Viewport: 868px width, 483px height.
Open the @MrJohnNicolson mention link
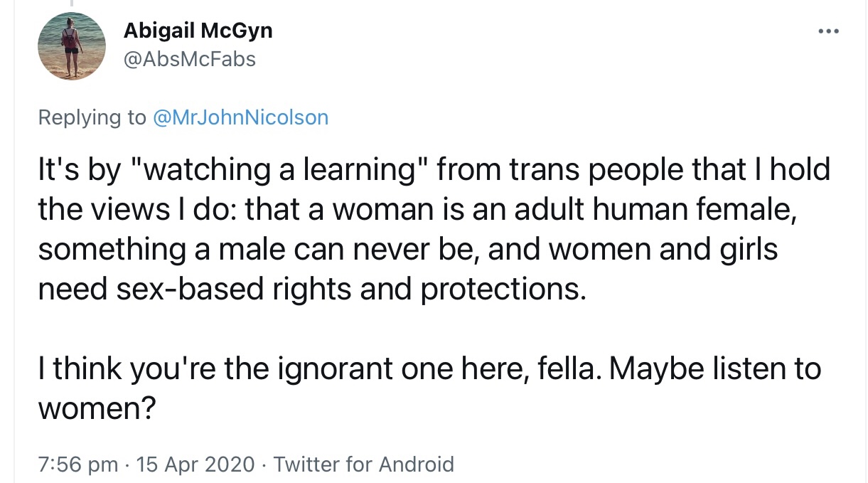click(x=240, y=117)
